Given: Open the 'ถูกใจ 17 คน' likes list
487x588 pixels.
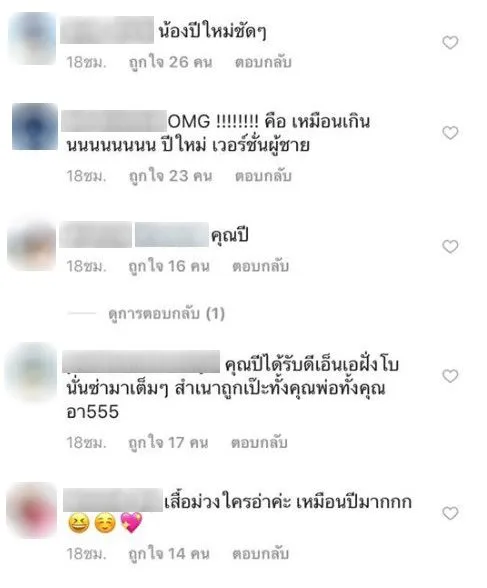Looking at the screenshot, I should pyautogui.click(x=168, y=443).
